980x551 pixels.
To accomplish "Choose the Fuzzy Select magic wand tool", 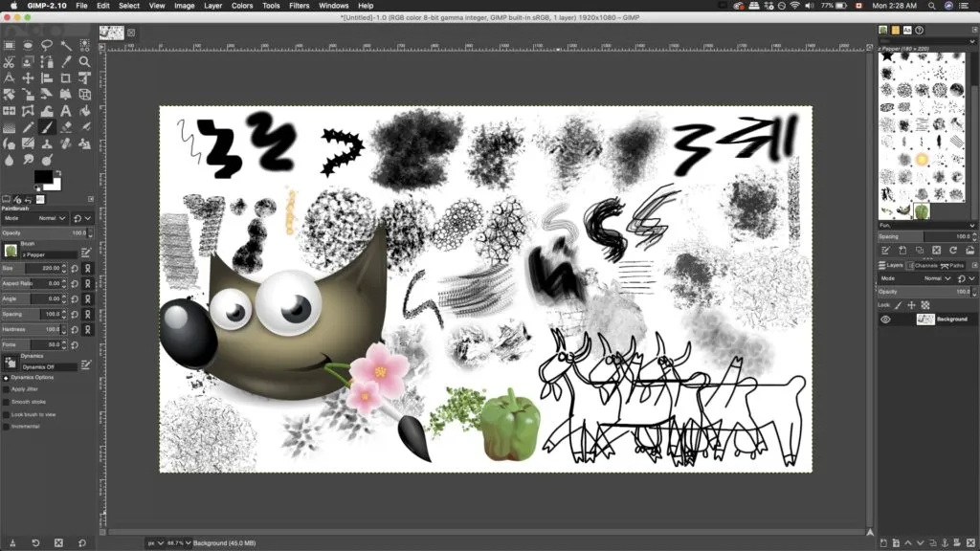I will [x=65, y=45].
